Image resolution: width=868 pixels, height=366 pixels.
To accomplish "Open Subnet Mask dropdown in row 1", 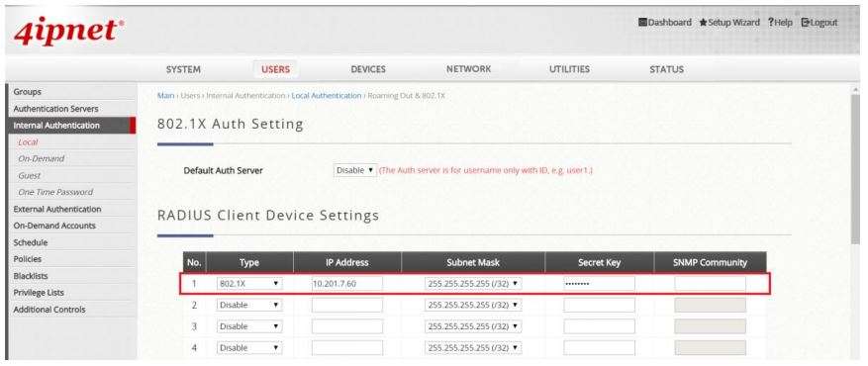I will click(473, 284).
